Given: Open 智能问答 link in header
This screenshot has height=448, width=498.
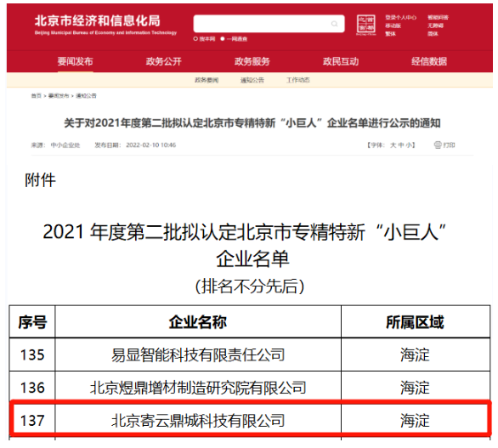Looking at the screenshot, I should tap(438, 18).
